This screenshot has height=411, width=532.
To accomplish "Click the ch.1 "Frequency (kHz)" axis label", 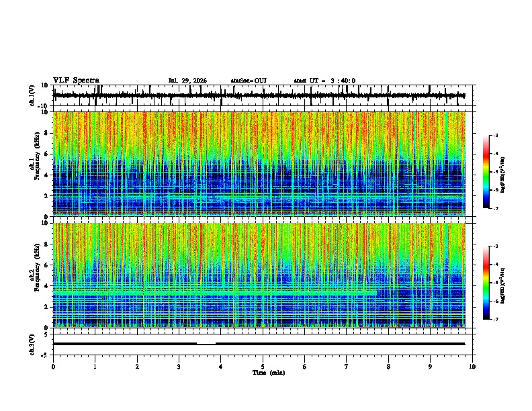I will tap(37, 156).
